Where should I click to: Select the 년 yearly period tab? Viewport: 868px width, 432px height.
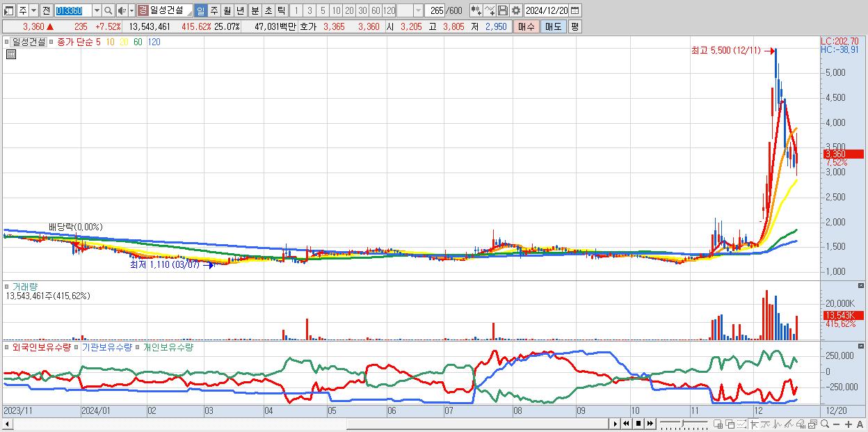pyautogui.click(x=240, y=10)
